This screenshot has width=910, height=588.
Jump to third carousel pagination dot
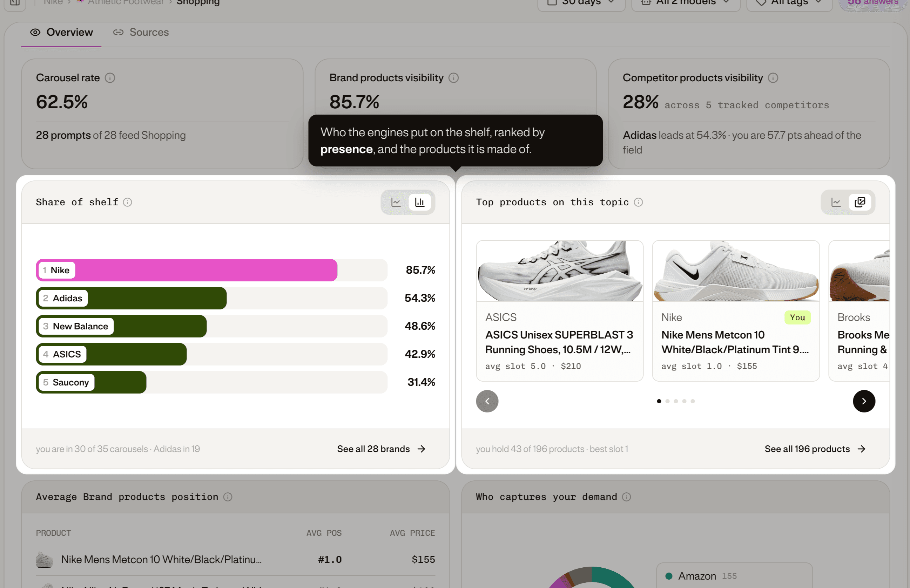tap(676, 401)
